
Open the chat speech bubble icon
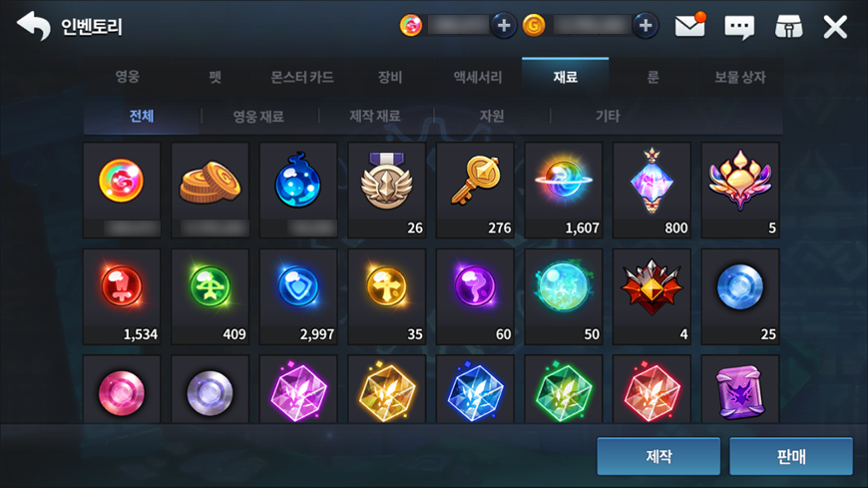(739, 27)
